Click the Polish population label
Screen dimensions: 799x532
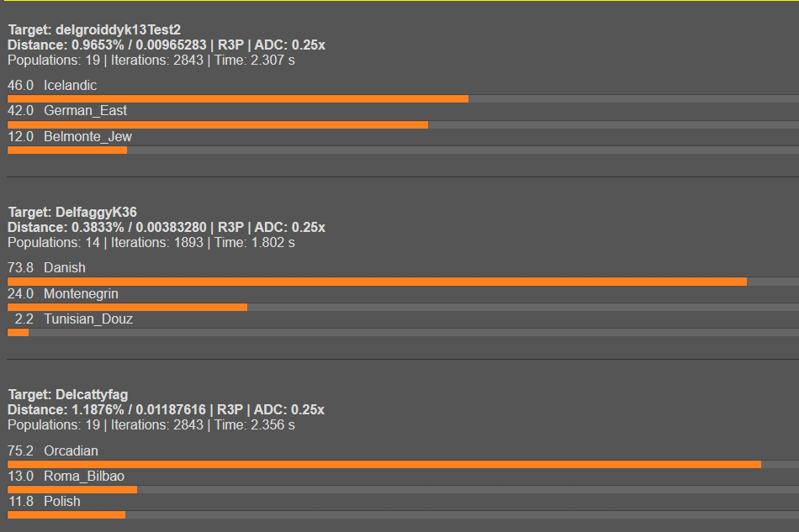[62, 502]
